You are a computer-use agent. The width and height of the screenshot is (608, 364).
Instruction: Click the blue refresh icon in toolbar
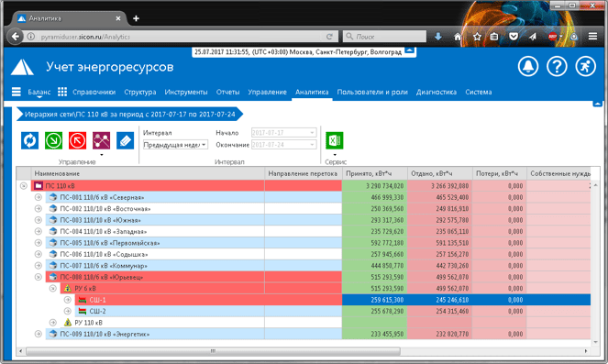click(30, 140)
